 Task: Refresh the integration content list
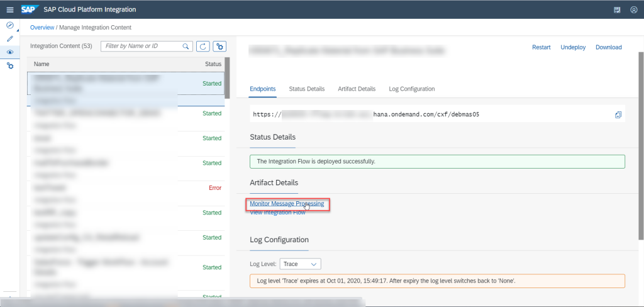(x=203, y=46)
